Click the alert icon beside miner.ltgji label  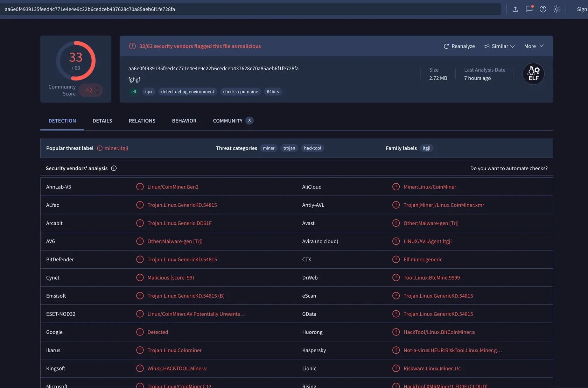[100, 148]
